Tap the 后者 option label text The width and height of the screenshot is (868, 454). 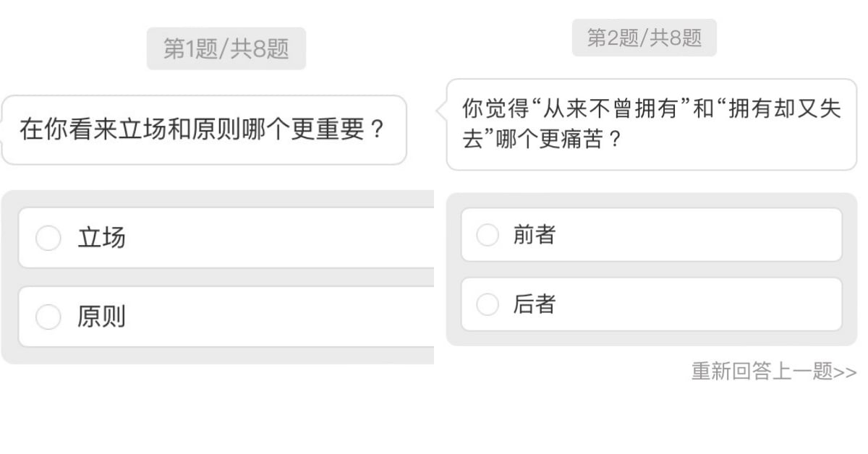pos(534,304)
